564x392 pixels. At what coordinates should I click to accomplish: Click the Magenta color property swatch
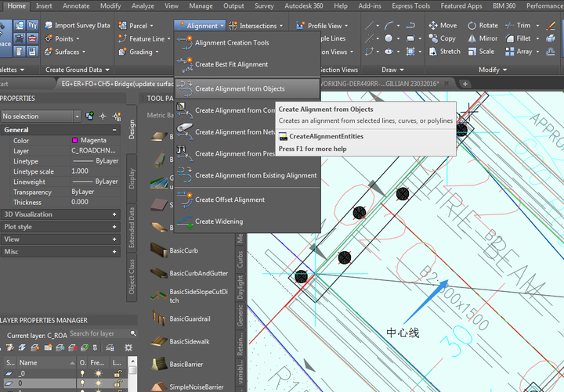point(75,141)
